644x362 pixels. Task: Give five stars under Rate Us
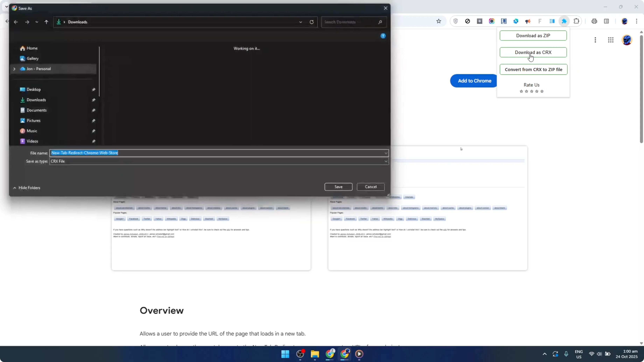542,91
